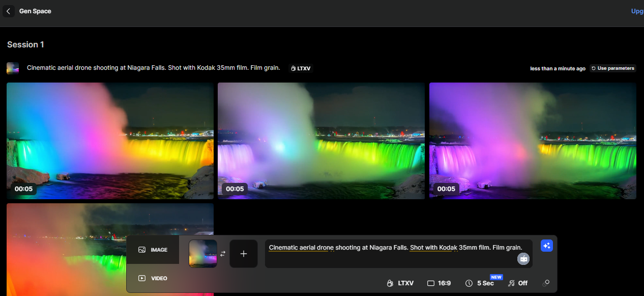This screenshot has width=644, height=296.
Task: Switch to the VIDEO tab
Action: tap(153, 278)
